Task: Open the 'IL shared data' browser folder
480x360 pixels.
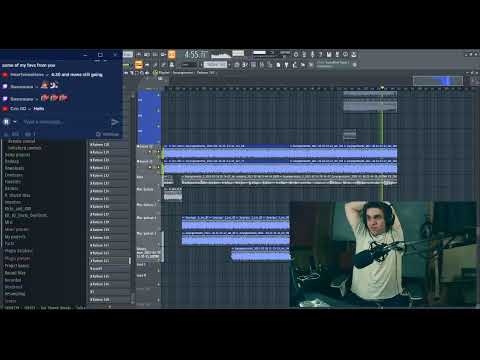Action: click(17, 195)
